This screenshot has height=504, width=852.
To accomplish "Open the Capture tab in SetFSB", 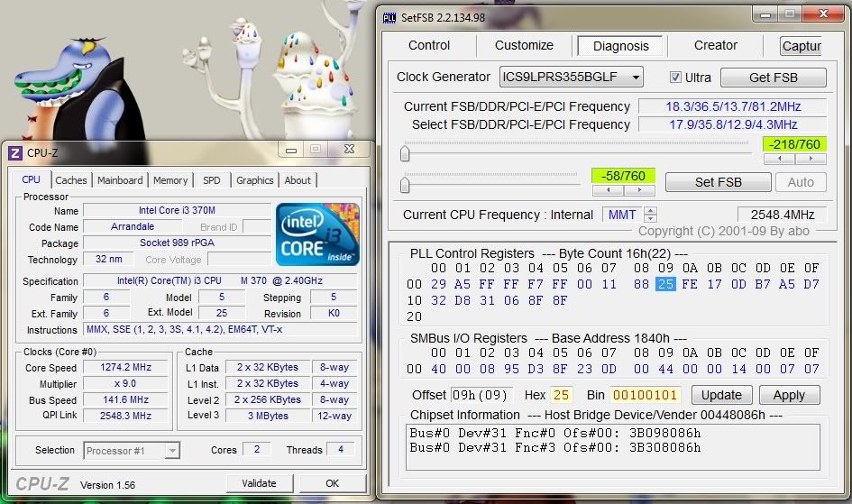I will click(802, 46).
